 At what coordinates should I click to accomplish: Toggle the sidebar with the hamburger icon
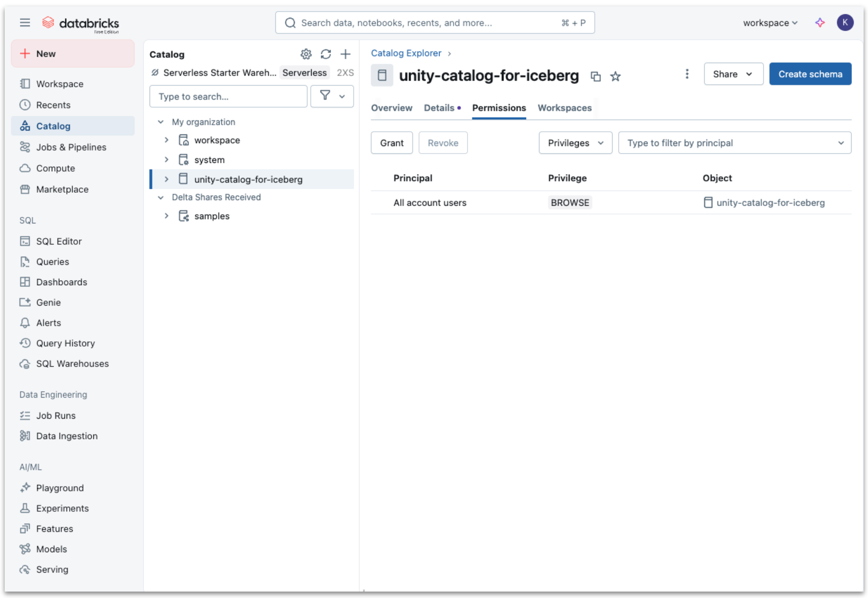pos(25,22)
